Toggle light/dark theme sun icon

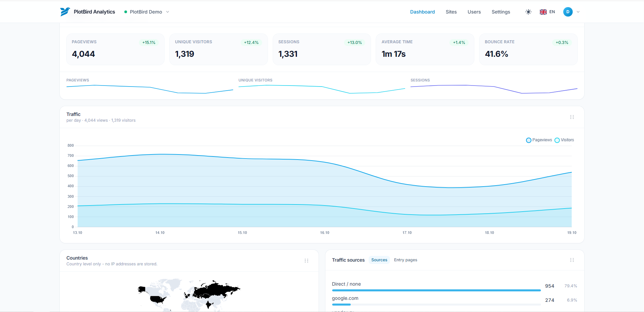coord(528,12)
